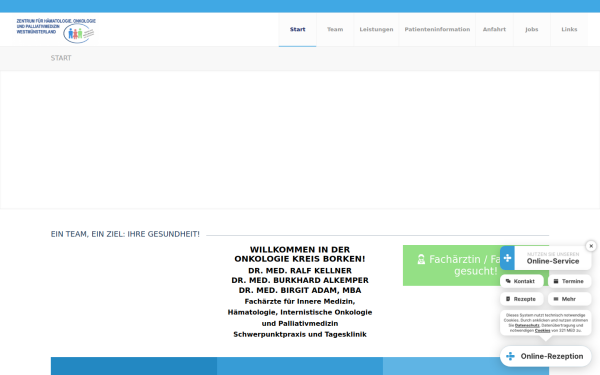Click the Mehr button in the widget
Viewport: 600px width, 375px height.
pyautogui.click(x=569, y=299)
